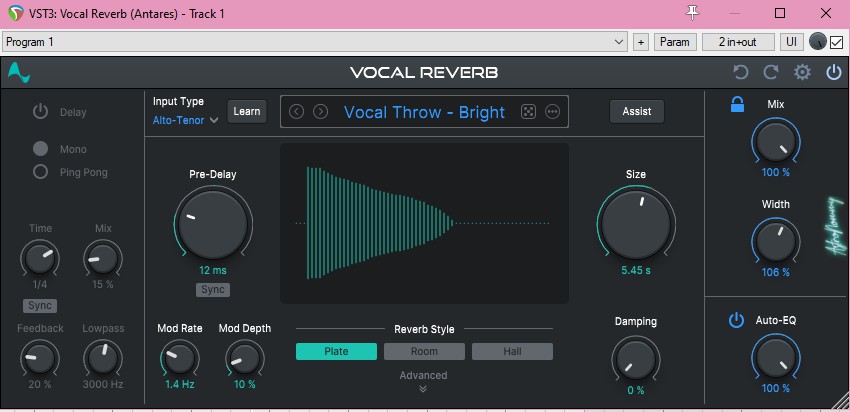This screenshot has height=412, width=850.
Task: Toggle the Pre-Delay Sync button
Action: tap(213, 289)
